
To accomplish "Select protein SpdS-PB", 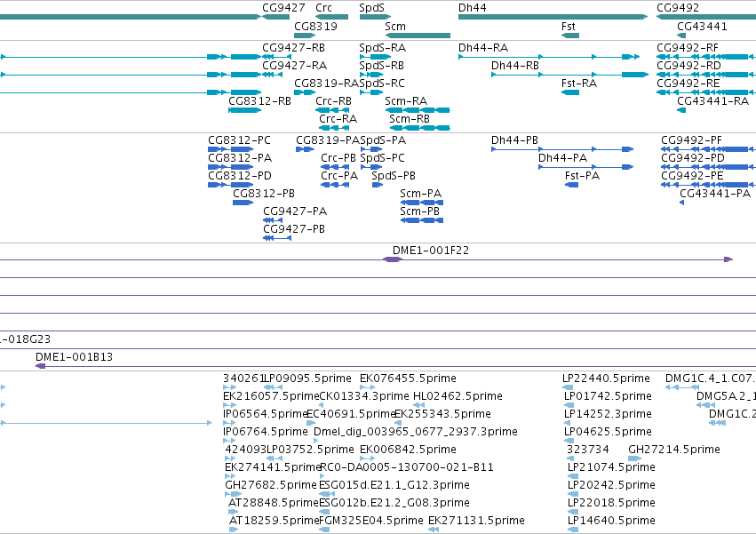I will 378,185.
